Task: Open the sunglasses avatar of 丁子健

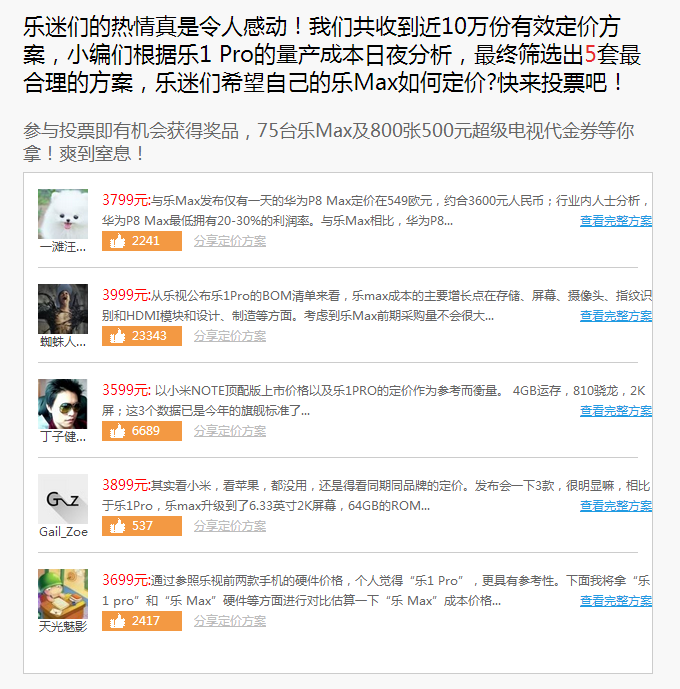Action: coord(63,404)
